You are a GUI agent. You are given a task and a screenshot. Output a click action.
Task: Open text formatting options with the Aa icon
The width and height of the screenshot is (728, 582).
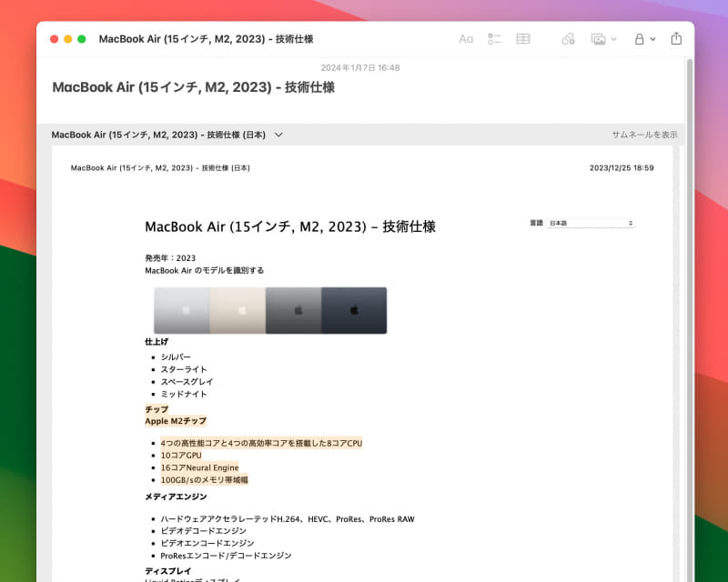tap(466, 38)
